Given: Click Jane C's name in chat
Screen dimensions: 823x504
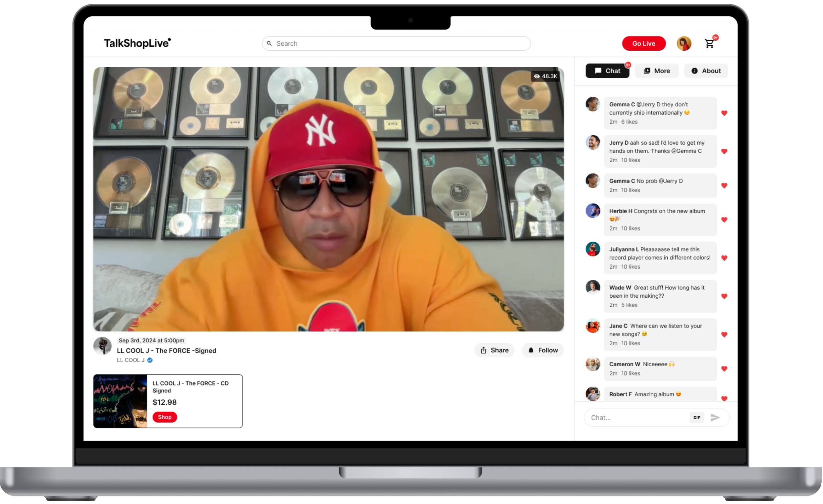Looking at the screenshot, I should (x=619, y=327).
